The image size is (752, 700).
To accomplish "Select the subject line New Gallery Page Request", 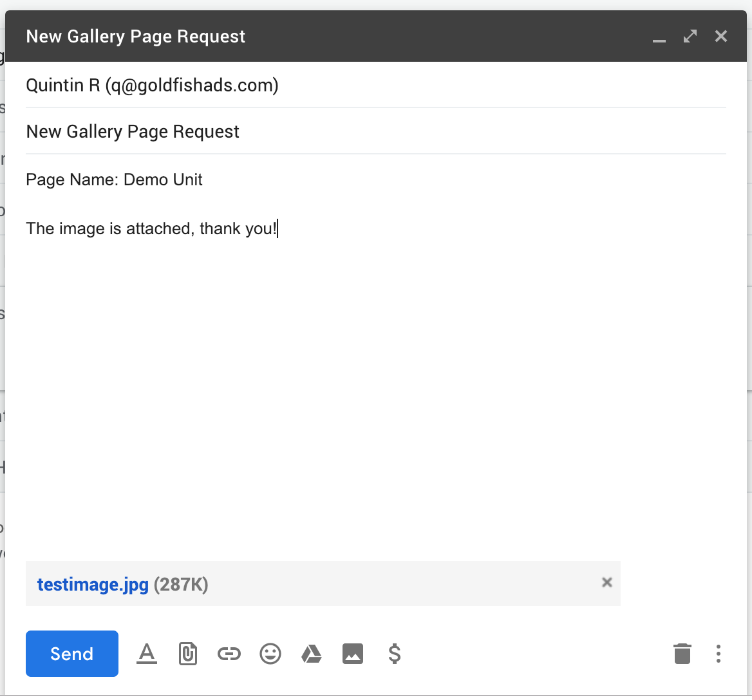I will (x=132, y=131).
